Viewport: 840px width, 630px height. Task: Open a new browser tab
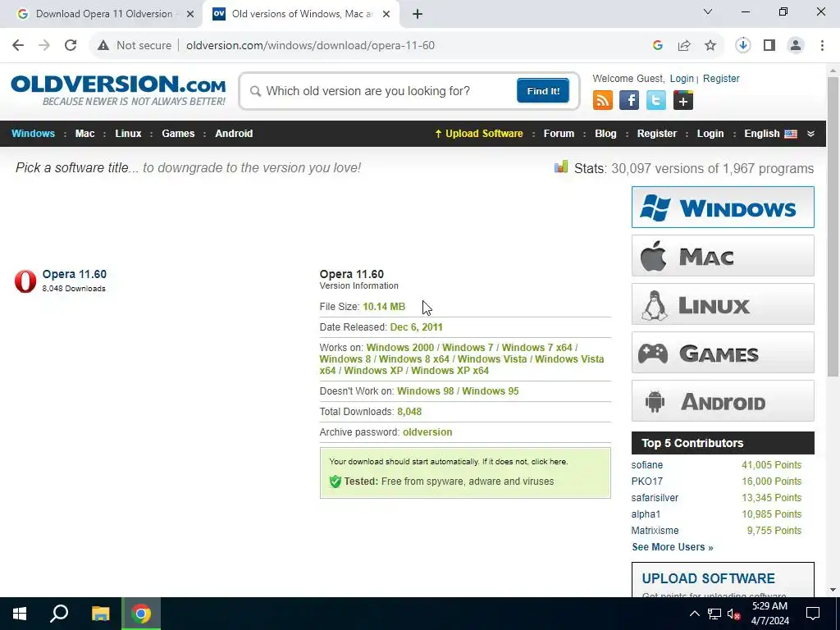click(418, 14)
